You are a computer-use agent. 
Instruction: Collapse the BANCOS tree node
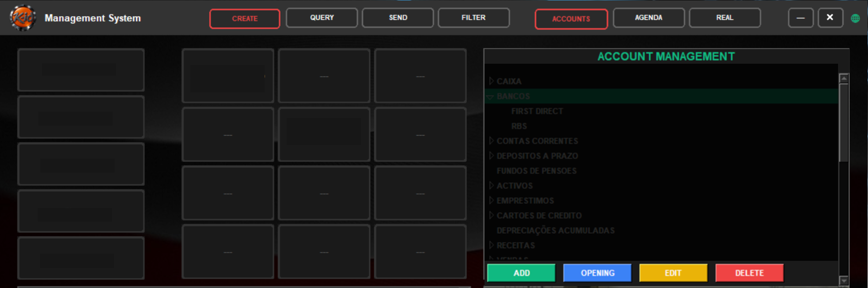coord(490,97)
